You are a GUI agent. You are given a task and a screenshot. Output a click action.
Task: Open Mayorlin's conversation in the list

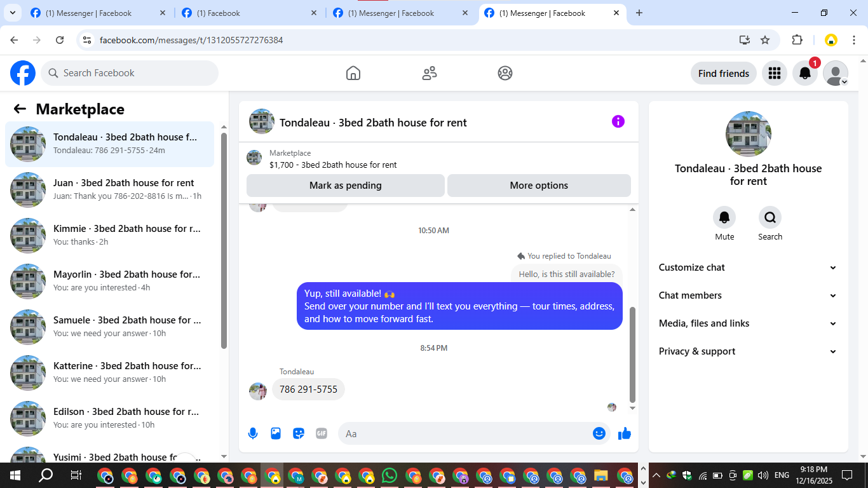pos(109,281)
